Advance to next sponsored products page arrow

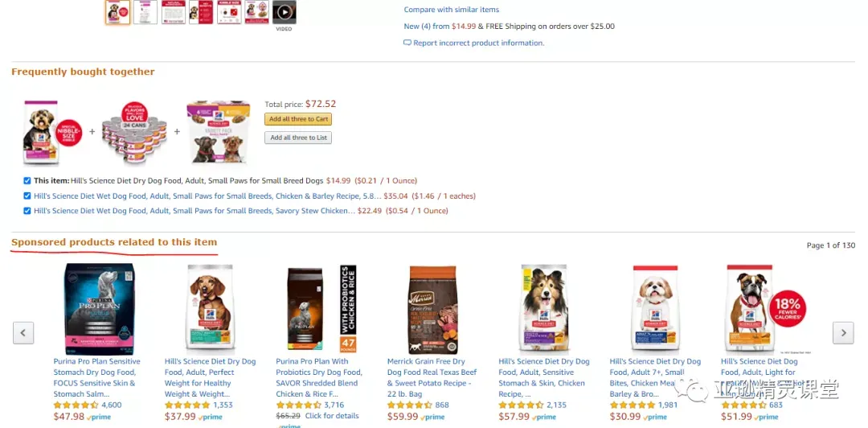coord(843,332)
